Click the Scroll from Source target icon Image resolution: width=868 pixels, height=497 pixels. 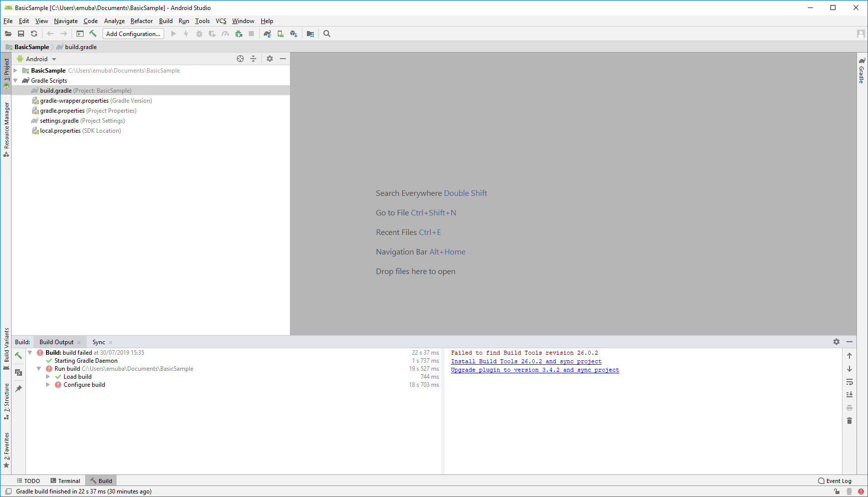(240, 59)
